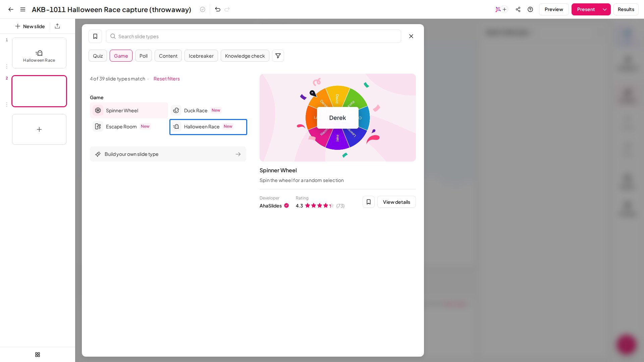Click the New slide button

coord(30,26)
